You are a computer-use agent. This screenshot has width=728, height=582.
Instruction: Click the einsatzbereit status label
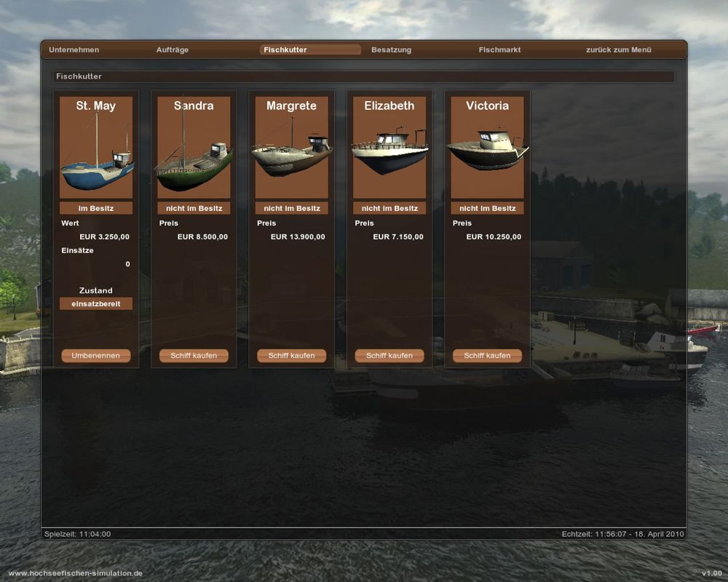coord(96,303)
